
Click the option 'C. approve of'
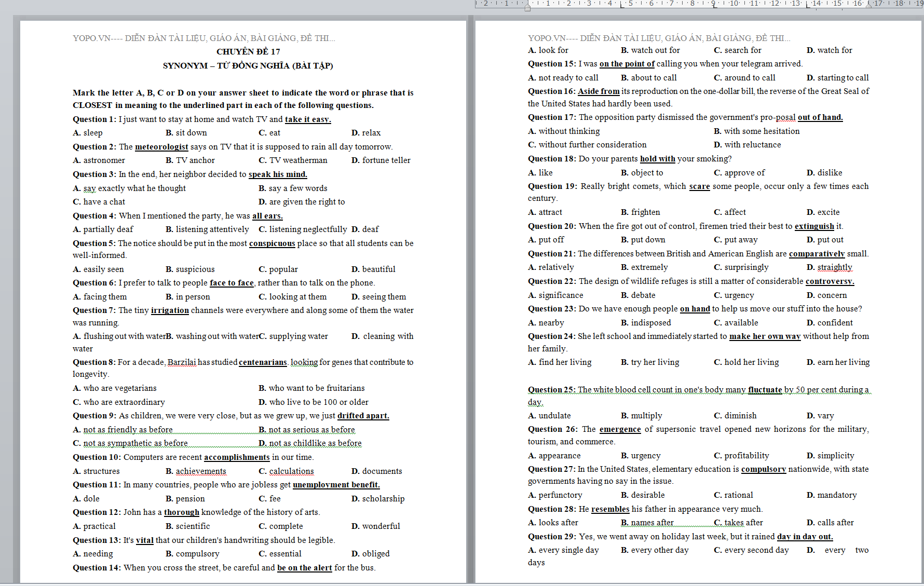[739, 173]
